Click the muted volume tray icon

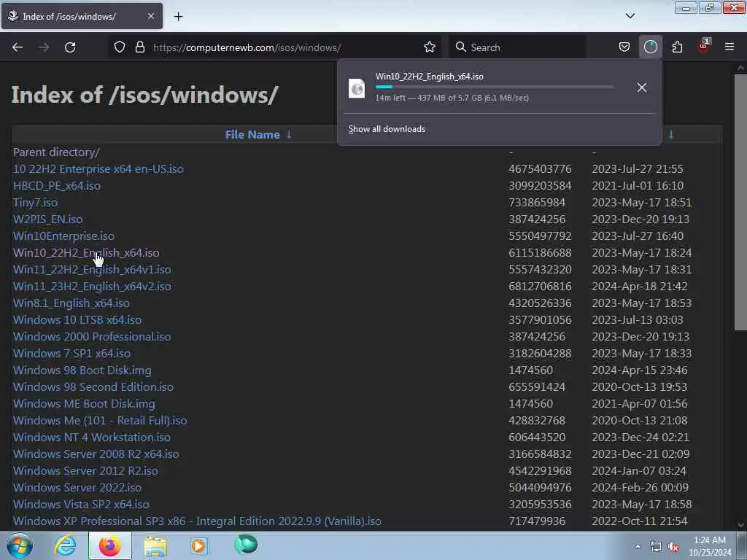coord(673,547)
